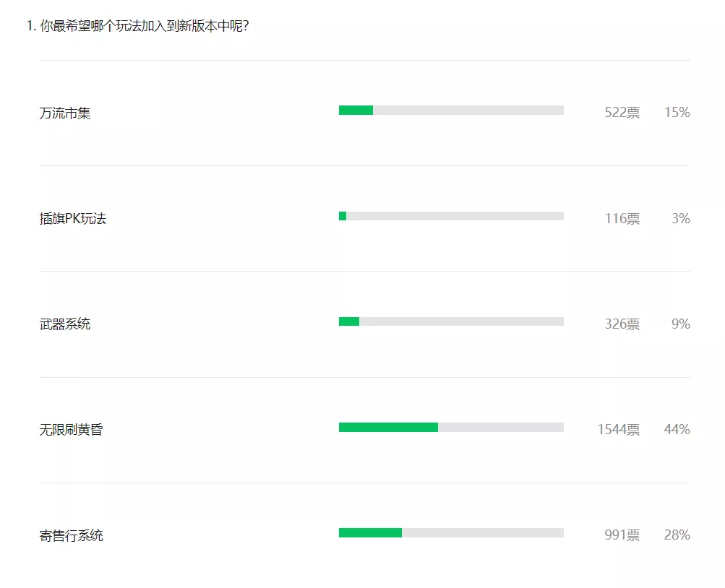Select 无限刷黄昏 poll option

click(x=72, y=430)
